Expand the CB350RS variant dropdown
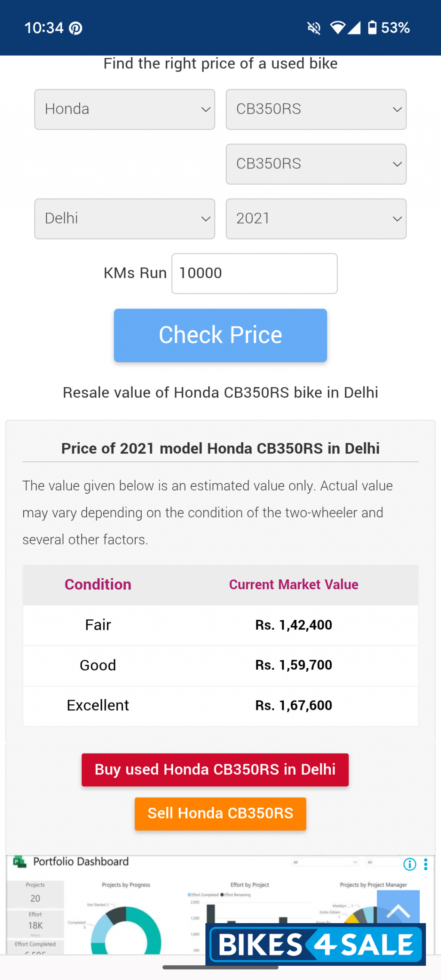Image resolution: width=441 pixels, height=980 pixels. [316, 164]
